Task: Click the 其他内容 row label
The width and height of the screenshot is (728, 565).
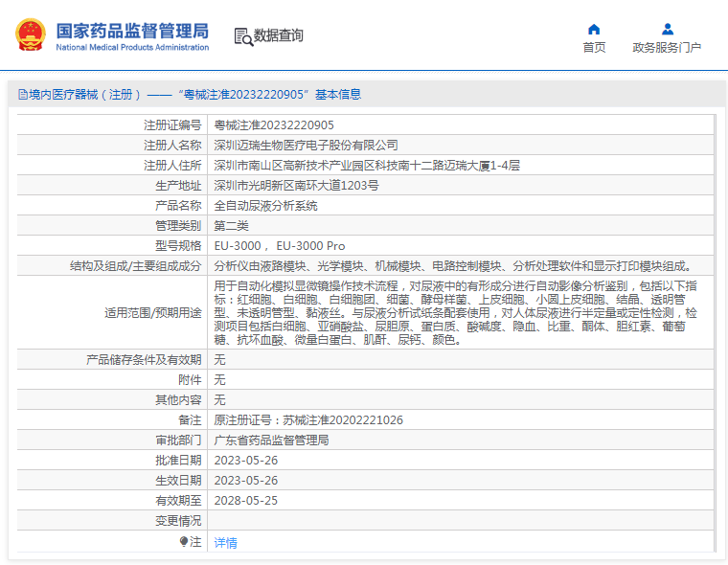Action: coord(178,399)
